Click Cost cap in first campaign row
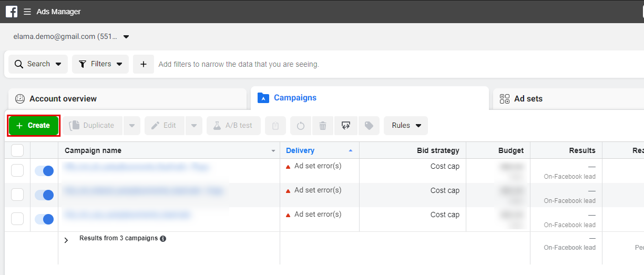Screen dimensions: 644x275 [x=445, y=166]
